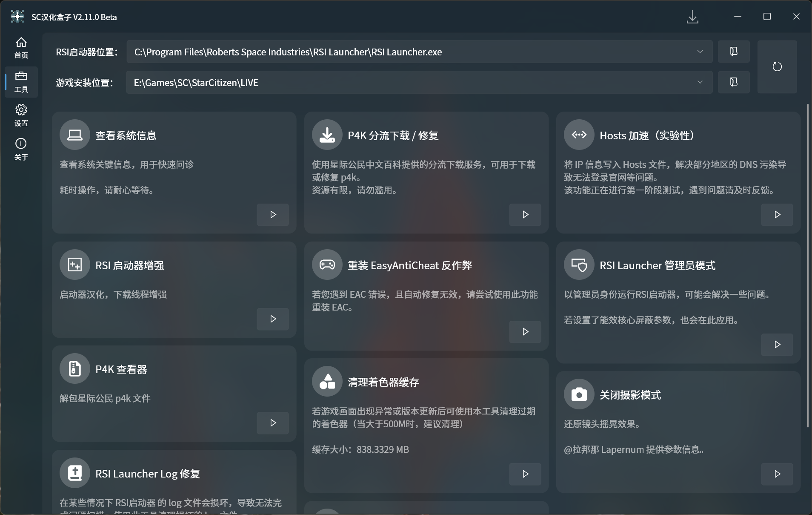Open the game install location folder

[x=734, y=82]
